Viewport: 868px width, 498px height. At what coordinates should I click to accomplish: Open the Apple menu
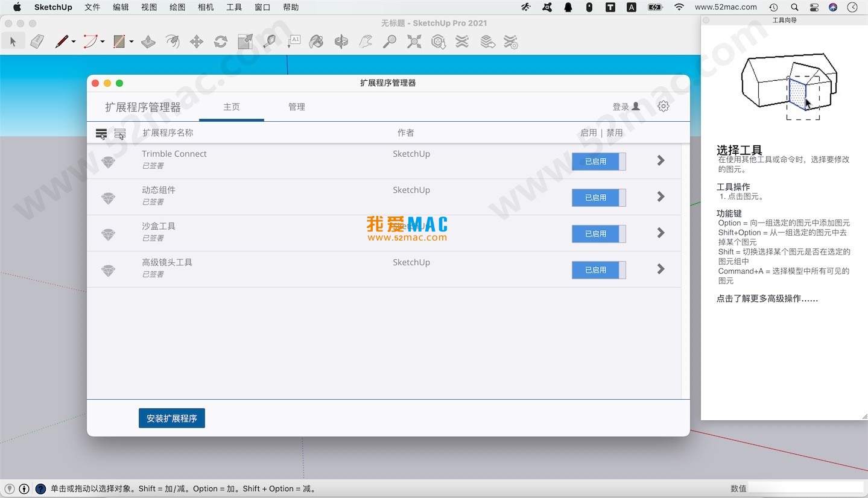coord(17,7)
